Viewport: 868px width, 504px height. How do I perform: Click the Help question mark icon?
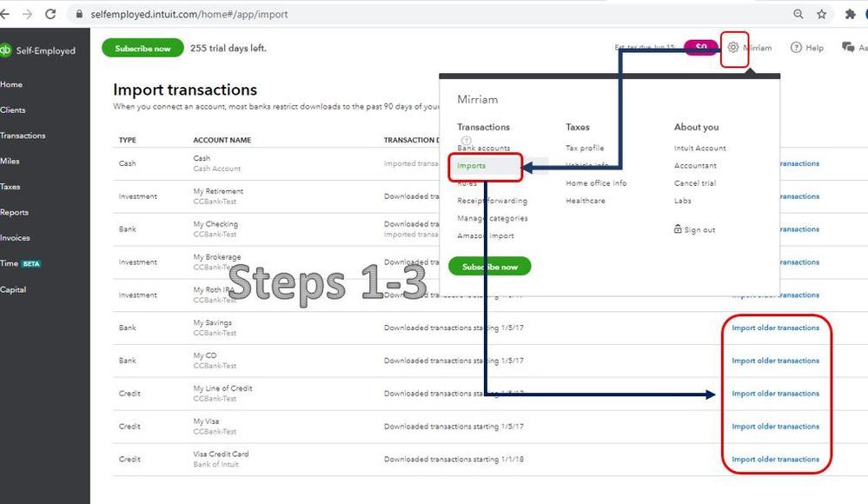[796, 48]
